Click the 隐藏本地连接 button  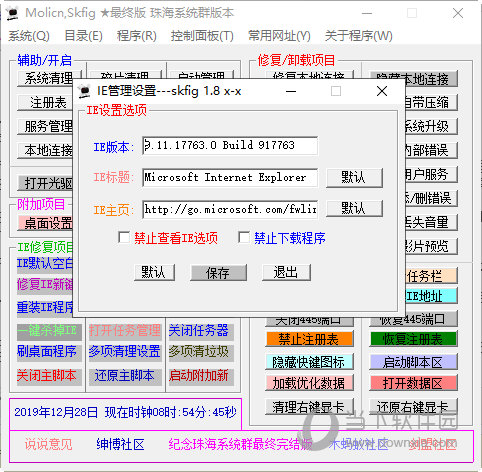[x=413, y=79]
